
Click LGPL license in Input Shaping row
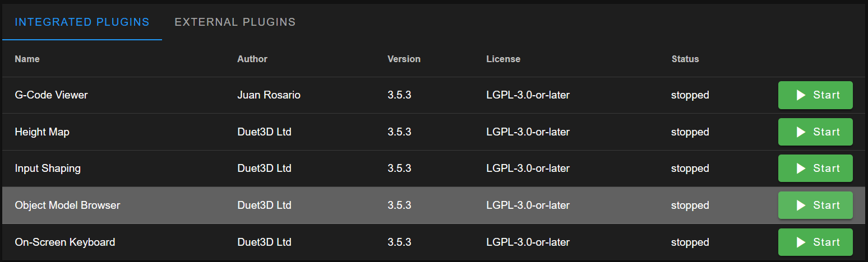pos(528,169)
